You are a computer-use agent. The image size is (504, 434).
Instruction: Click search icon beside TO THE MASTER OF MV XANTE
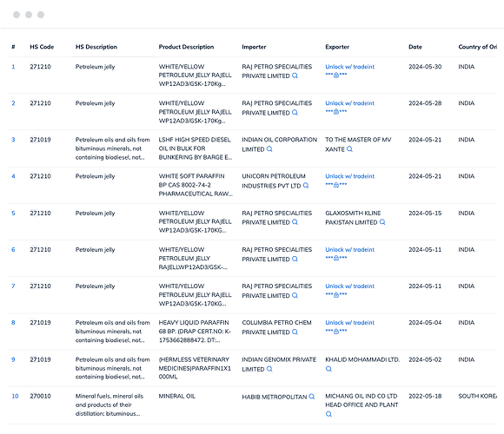point(349,149)
